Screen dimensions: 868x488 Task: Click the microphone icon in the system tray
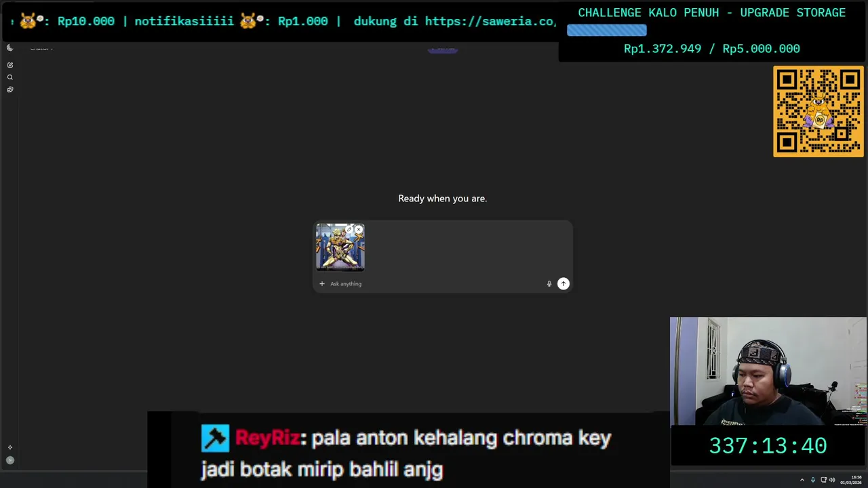click(813, 480)
